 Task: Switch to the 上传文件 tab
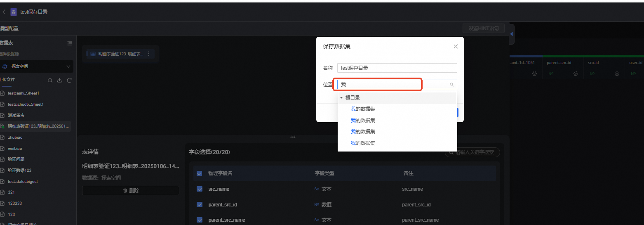(7, 80)
